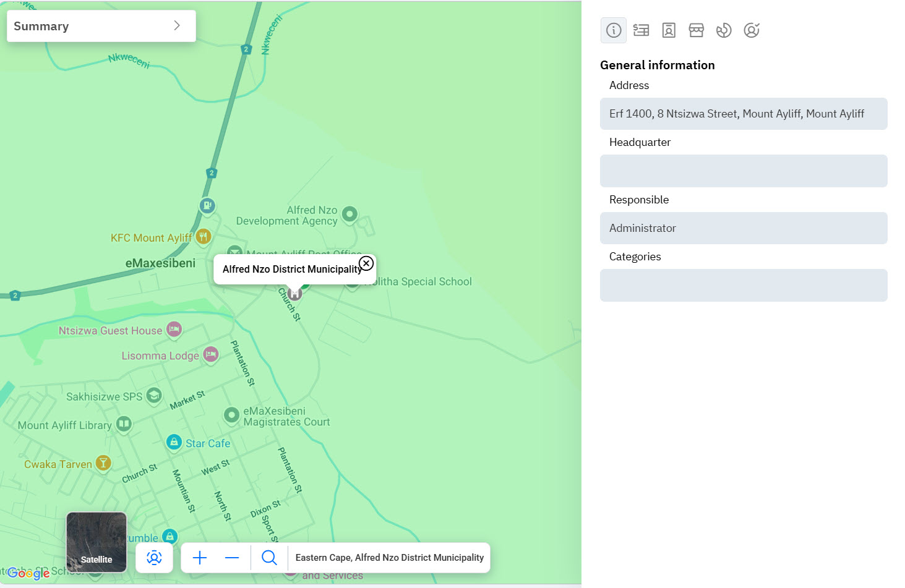Select the billing/invoice panel icon
Image resolution: width=905 pixels, height=588 pixels.
point(641,30)
